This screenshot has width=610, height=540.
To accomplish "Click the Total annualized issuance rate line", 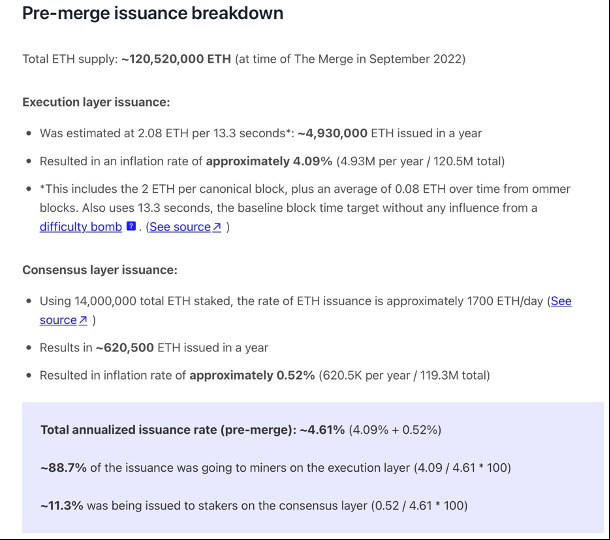I will coord(241,430).
